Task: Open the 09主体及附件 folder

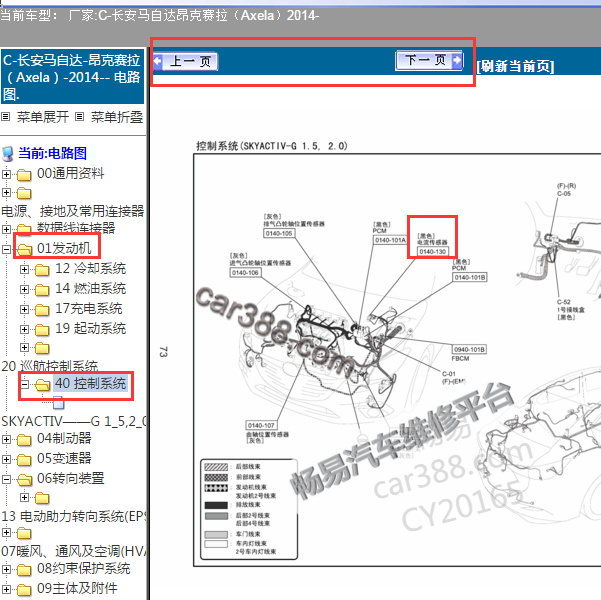Action: pyautogui.click(x=77, y=588)
